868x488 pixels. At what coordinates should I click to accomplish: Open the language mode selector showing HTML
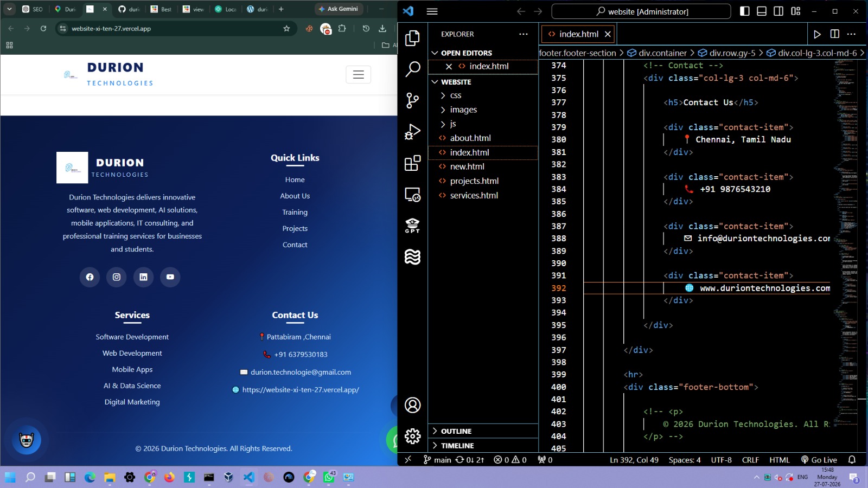[x=779, y=460]
